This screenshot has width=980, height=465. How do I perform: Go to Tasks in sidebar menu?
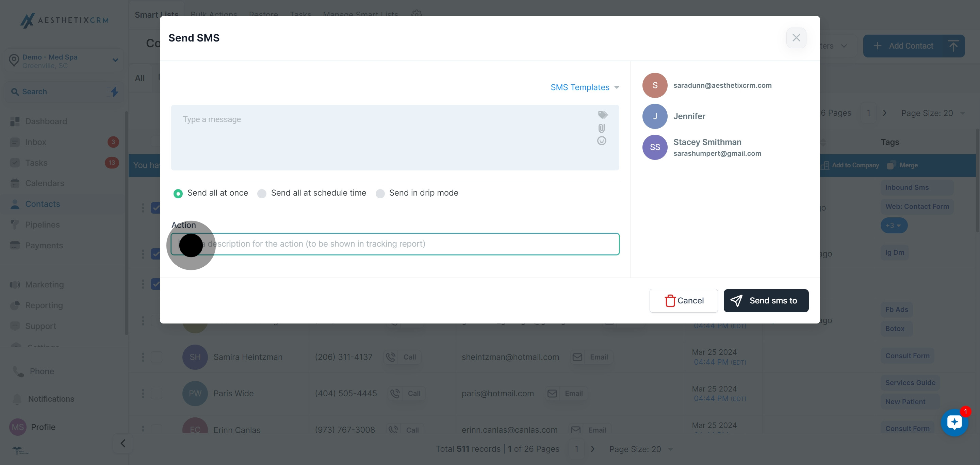point(36,163)
